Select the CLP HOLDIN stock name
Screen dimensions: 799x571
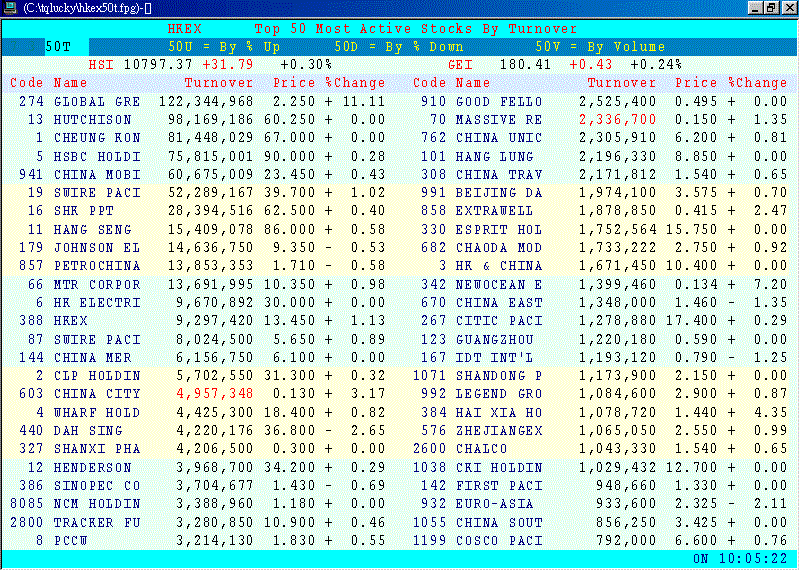point(97,376)
